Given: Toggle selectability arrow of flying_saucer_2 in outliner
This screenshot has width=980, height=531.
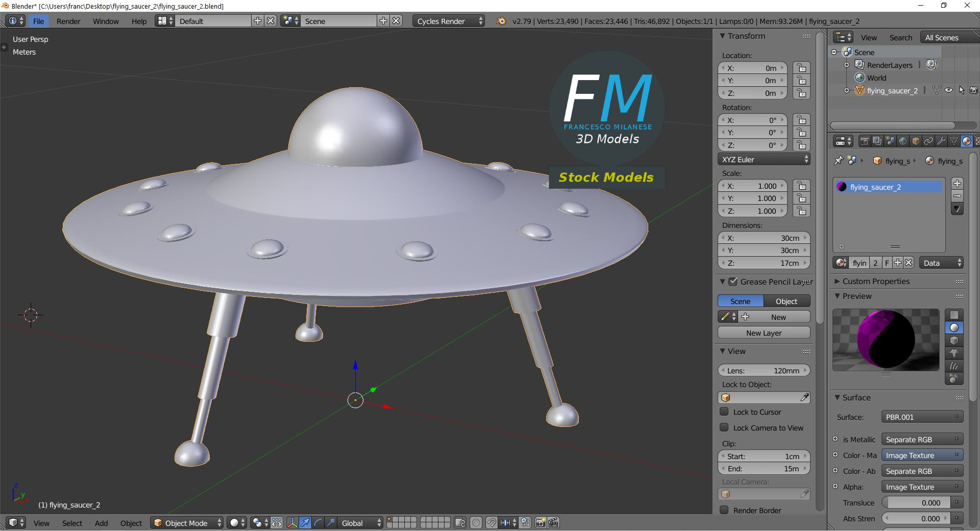Looking at the screenshot, I should [x=962, y=90].
